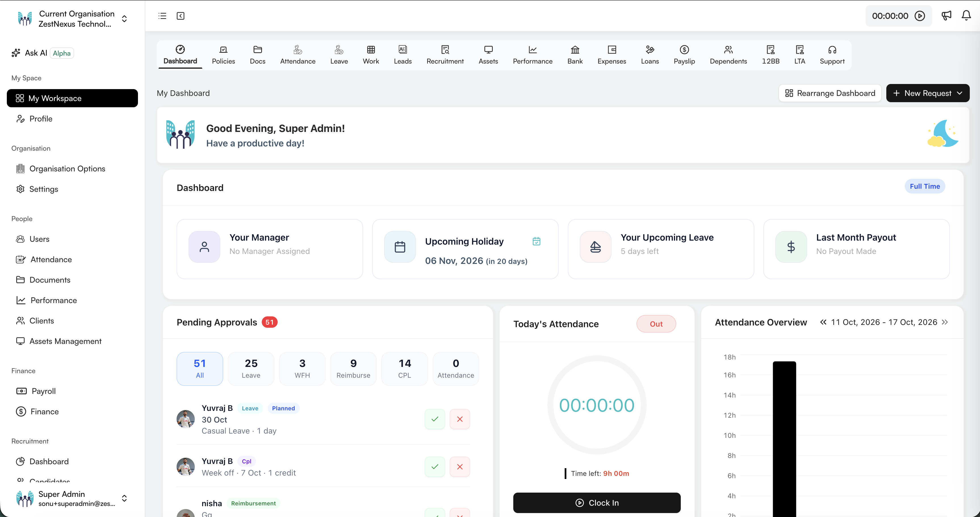Click the Full Time badge
This screenshot has height=517, width=980.
point(924,186)
